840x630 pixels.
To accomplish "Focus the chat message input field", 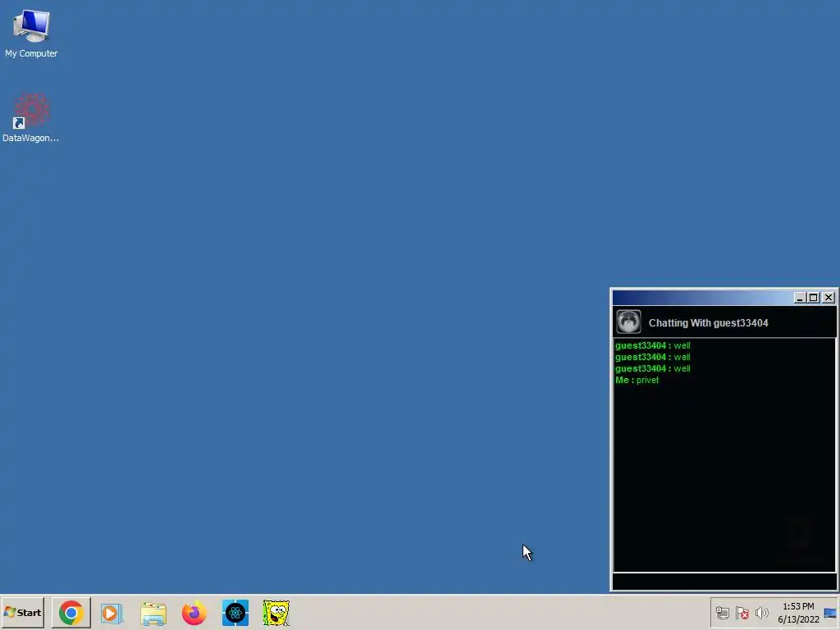I will coord(724,582).
